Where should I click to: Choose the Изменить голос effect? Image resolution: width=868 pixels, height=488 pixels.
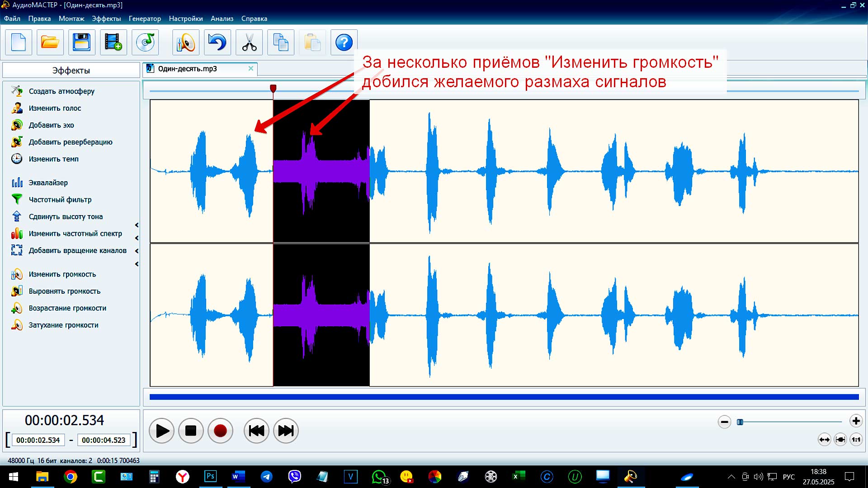(x=55, y=108)
